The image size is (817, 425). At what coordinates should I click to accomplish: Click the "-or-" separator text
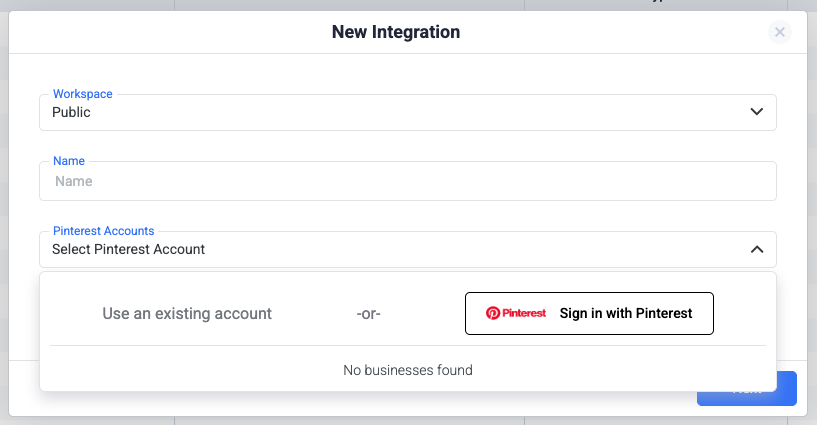coord(369,313)
